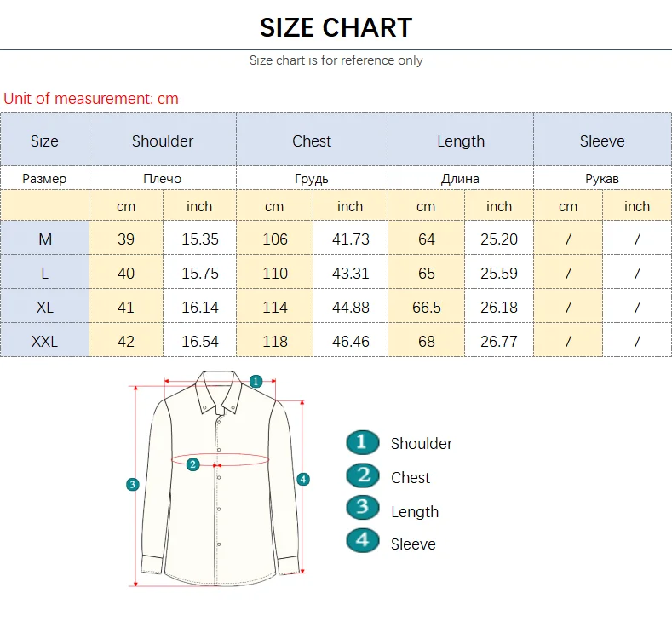
Task: Select the Sleeve column header
Action: (602, 141)
